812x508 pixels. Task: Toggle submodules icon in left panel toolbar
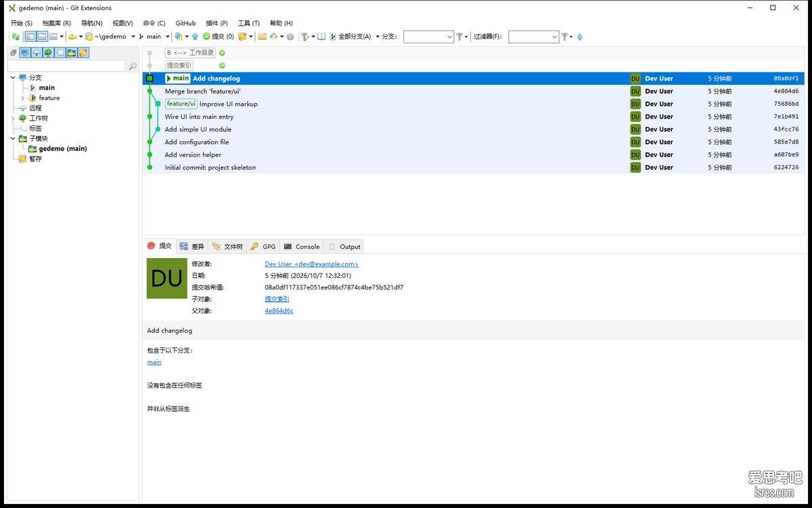(x=71, y=52)
